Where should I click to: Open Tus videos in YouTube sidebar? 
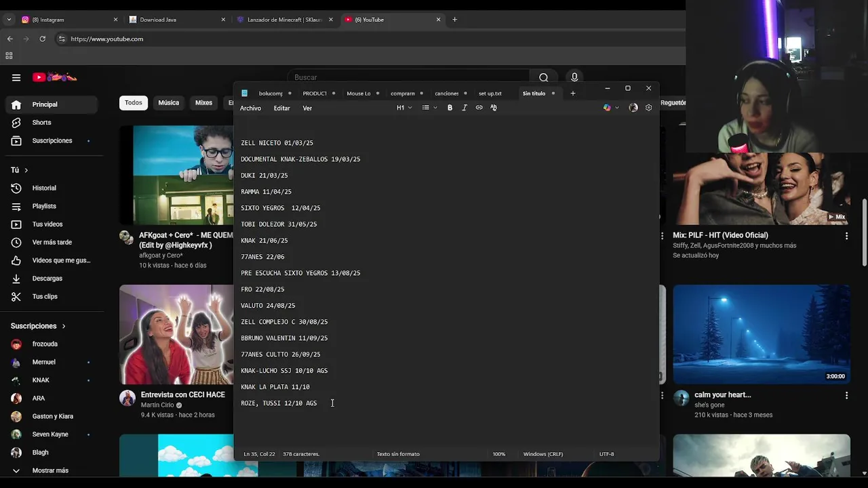(52, 224)
